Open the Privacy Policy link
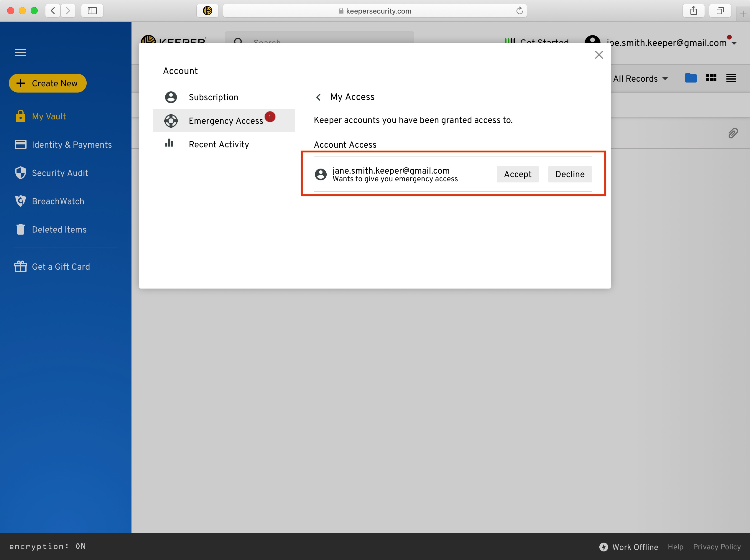This screenshot has height=560, width=750. pyautogui.click(x=717, y=547)
